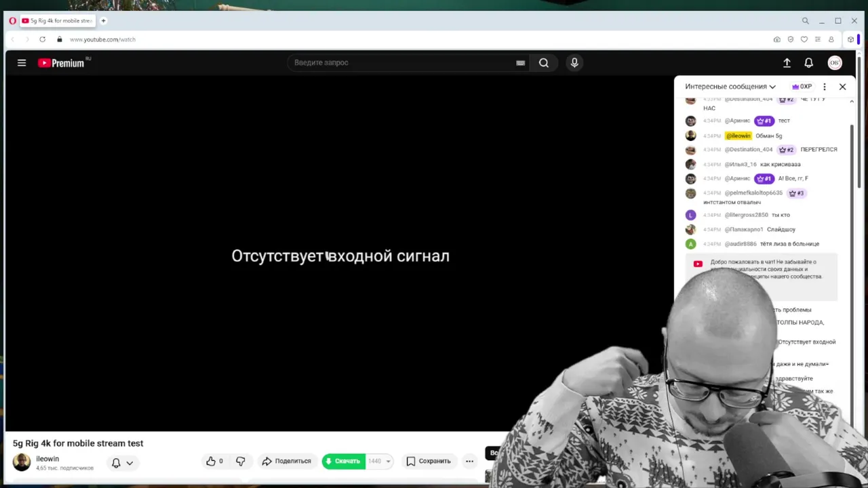Click the ПЕРЕГРЕЛСЯ chat message

tap(818, 149)
